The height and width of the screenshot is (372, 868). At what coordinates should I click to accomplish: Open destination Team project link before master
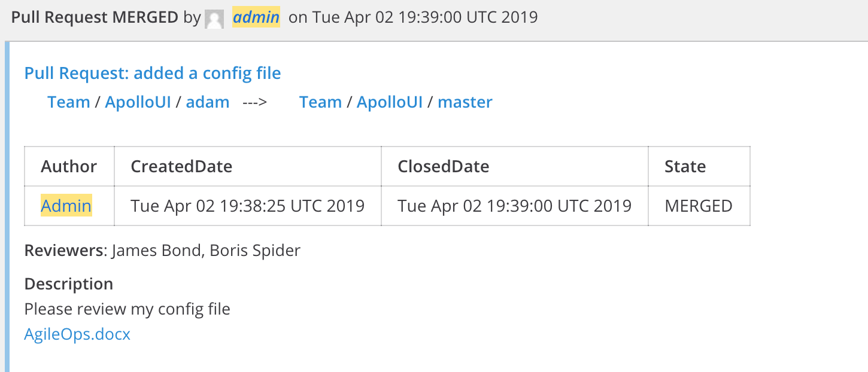(x=321, y=102)
